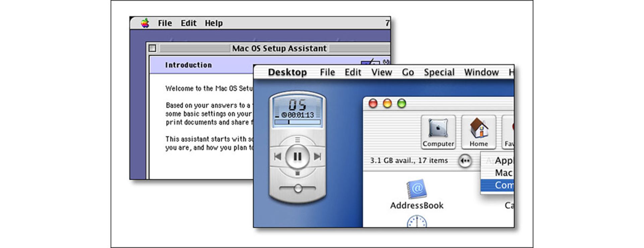Screen dimensions: 644x248
Task: Click green zoom button in Finder window
Action: point(401,103)
